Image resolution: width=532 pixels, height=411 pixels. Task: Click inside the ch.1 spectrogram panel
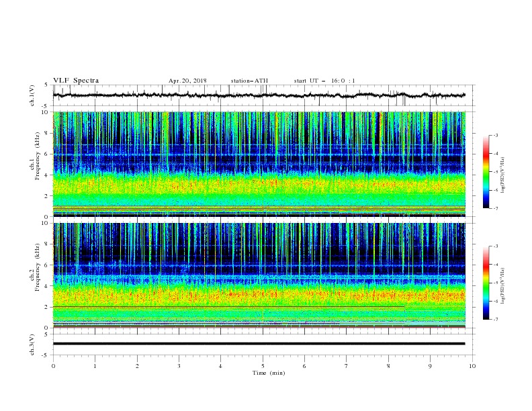pyautogui.click(x=259, y=164)
